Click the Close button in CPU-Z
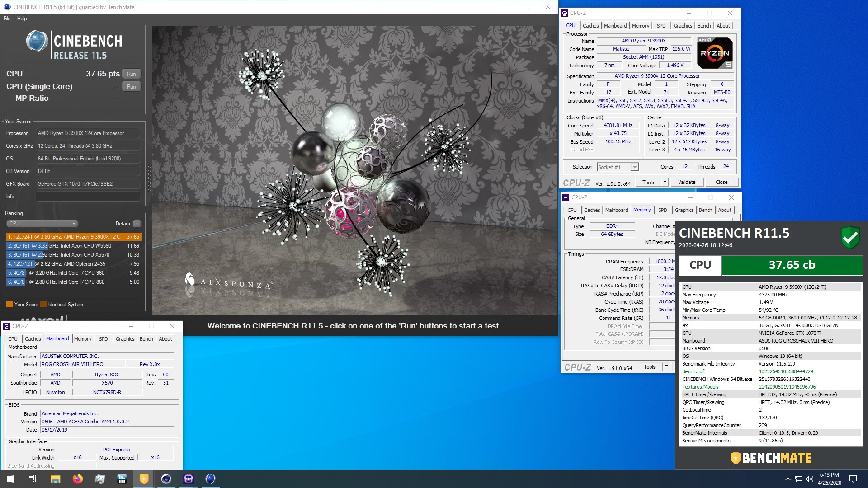Screen dimensions: 868x488 coord(722,182)
